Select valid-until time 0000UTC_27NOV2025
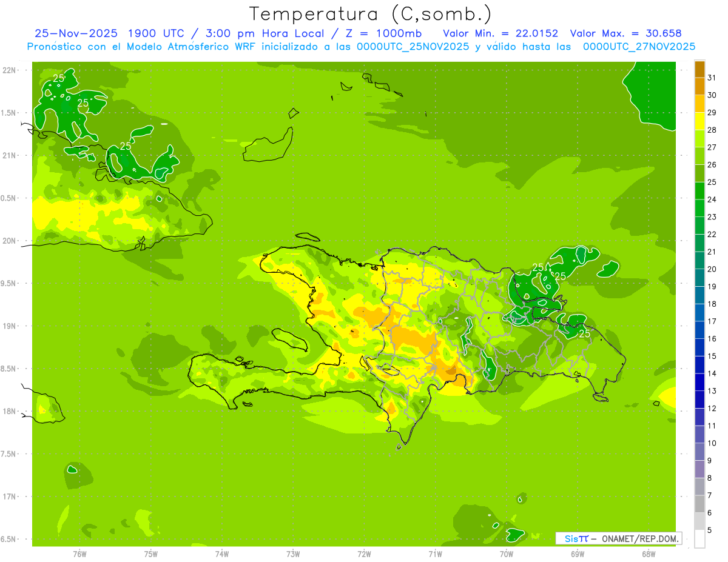The image size is (728, 562). tap(639, 47)
